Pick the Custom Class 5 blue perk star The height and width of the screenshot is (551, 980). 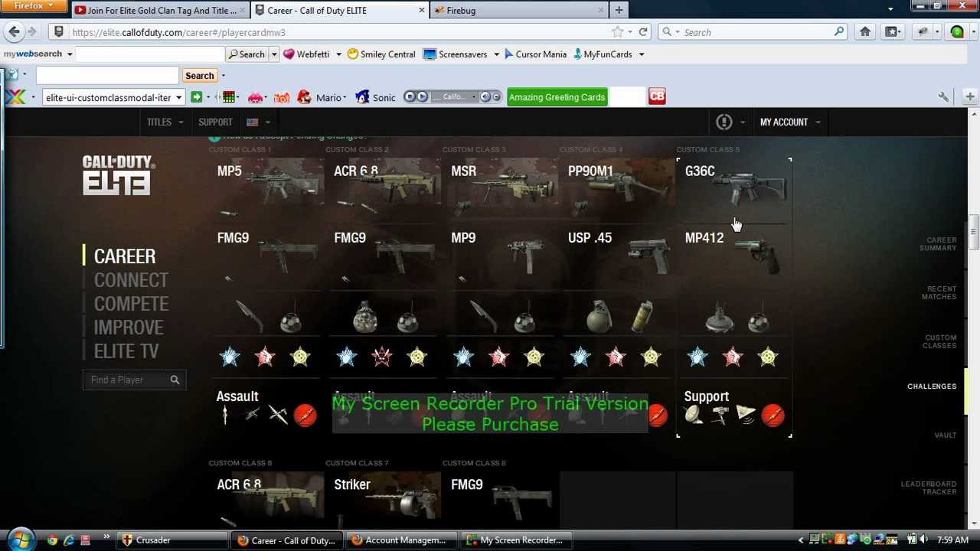[697, 357]
